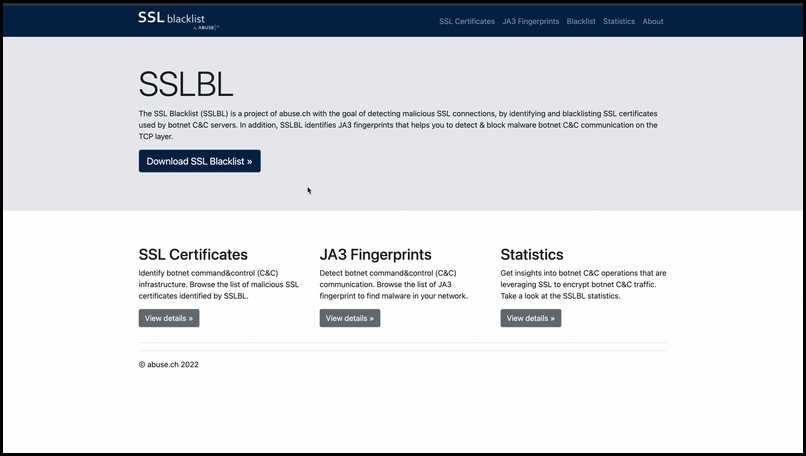This screenshot has width=806, height=456.
Task: View details under the SSL Certificates section
Action: 169,318
